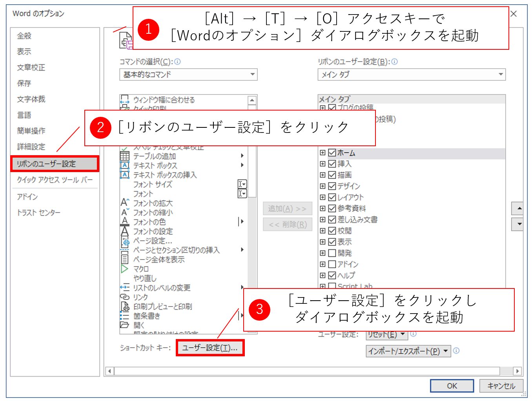
Task: Click the Text Box (テキスト ボックス) icon
Action: 124,165
